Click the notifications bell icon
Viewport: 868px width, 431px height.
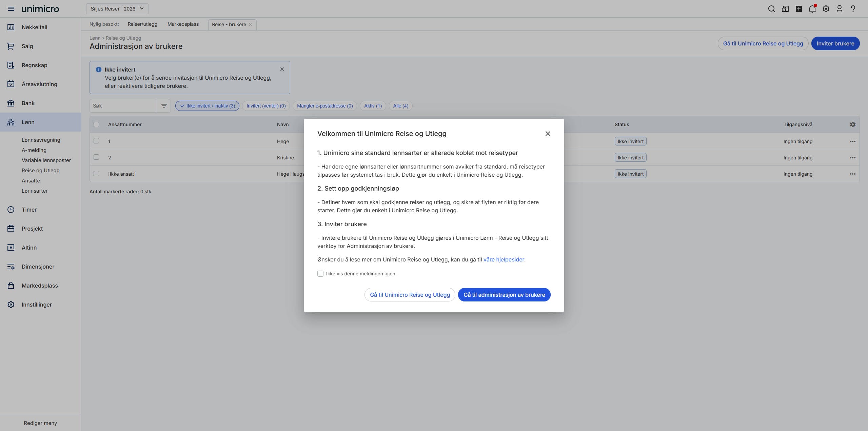click(x=812, y=9)
